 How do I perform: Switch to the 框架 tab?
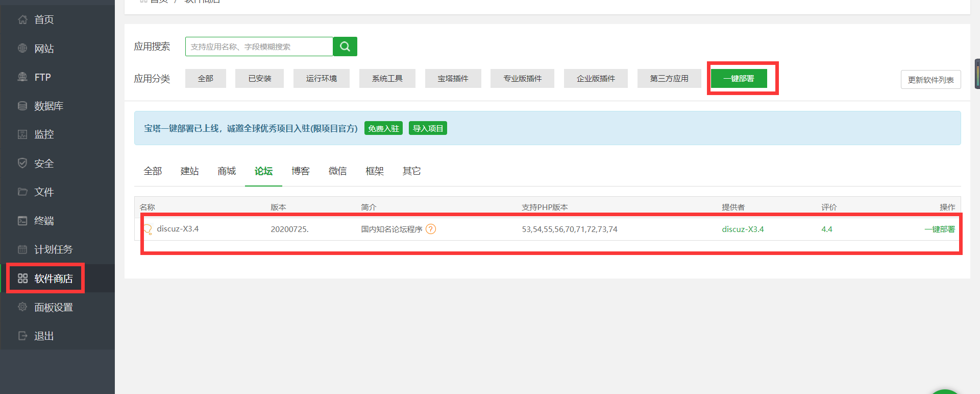click(375, 171)
